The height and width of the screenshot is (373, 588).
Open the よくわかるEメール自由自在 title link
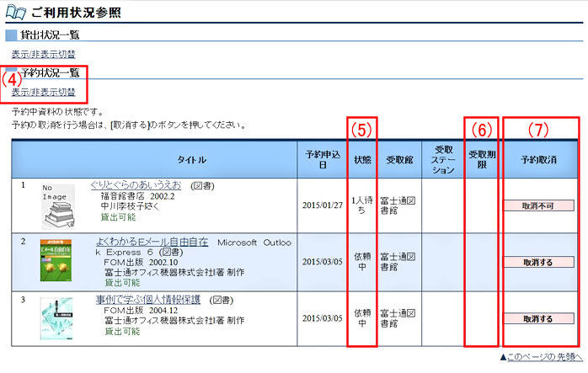pos(152,241)
